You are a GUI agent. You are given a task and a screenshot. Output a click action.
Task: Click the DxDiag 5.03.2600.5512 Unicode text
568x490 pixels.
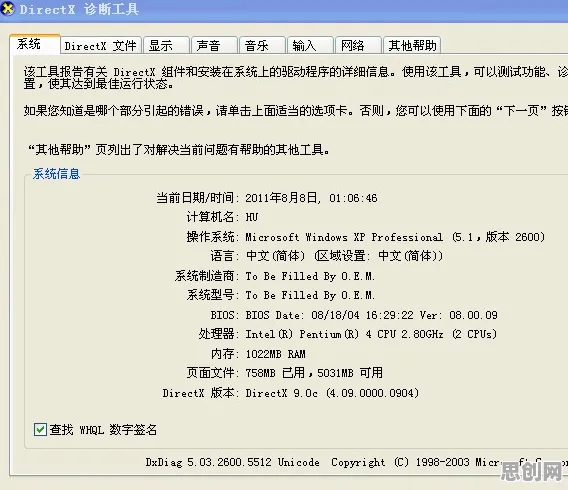(233, 462)
